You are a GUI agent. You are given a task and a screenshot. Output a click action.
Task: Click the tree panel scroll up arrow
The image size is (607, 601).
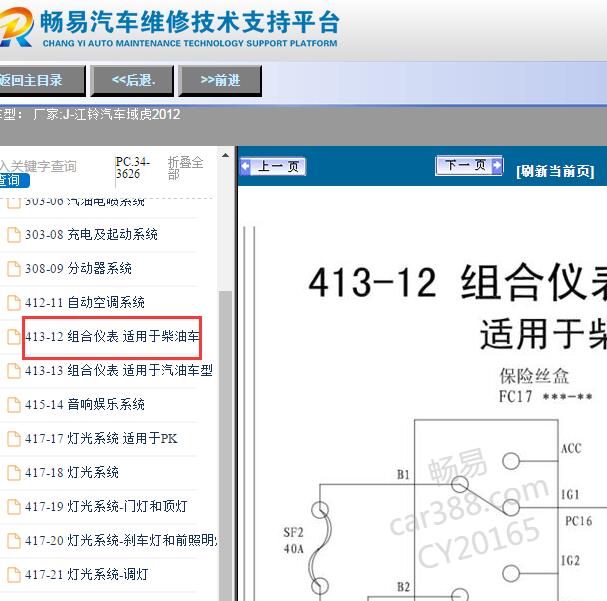pos(225,156)
